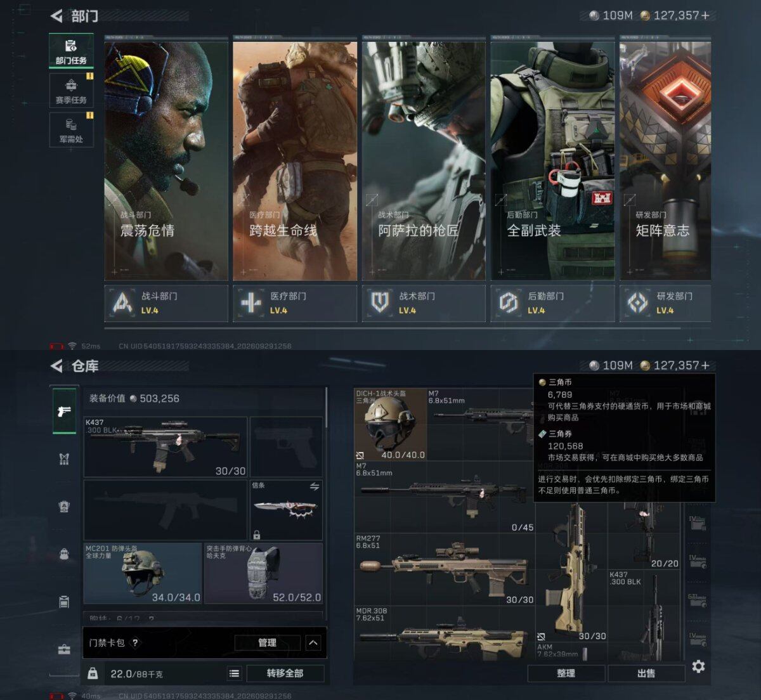Viewport: 761px width, 700px height.
Task: Select the pistol weapons icon in warehouse sidebar
Action: click(64, 411)
